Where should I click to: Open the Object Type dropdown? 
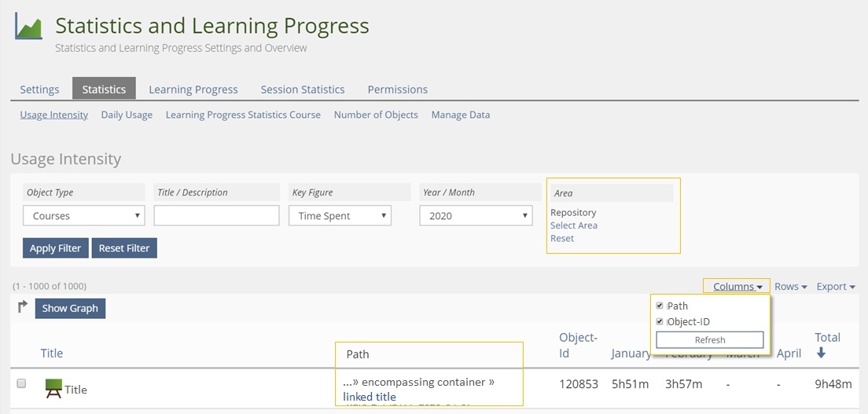point(83,216)
